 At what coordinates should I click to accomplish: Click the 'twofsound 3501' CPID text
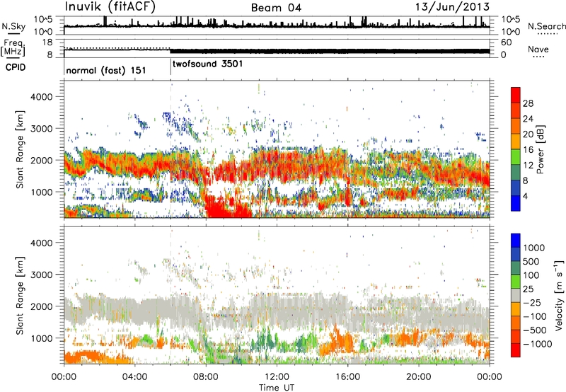pos(207,64)
